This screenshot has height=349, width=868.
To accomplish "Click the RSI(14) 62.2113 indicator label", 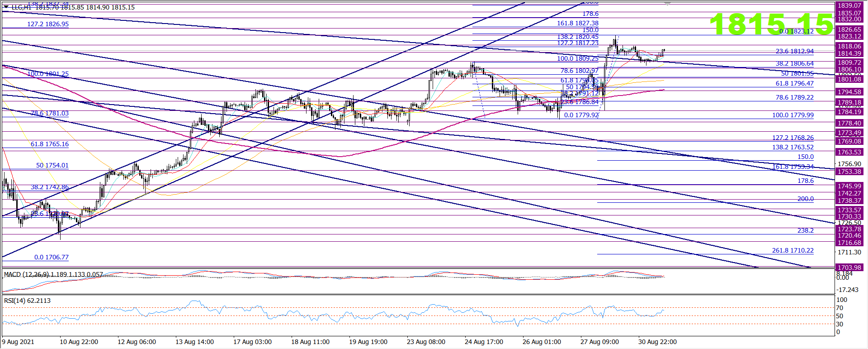I will [27, 301].
